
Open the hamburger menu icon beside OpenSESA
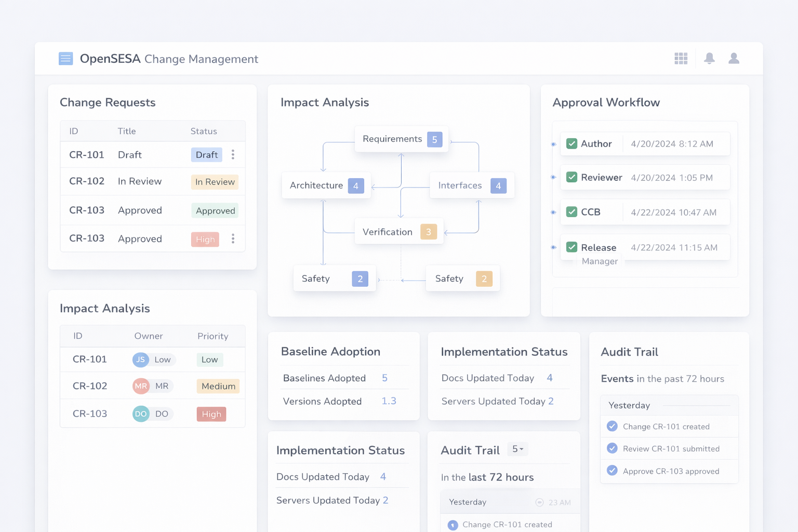click(65, 59)
